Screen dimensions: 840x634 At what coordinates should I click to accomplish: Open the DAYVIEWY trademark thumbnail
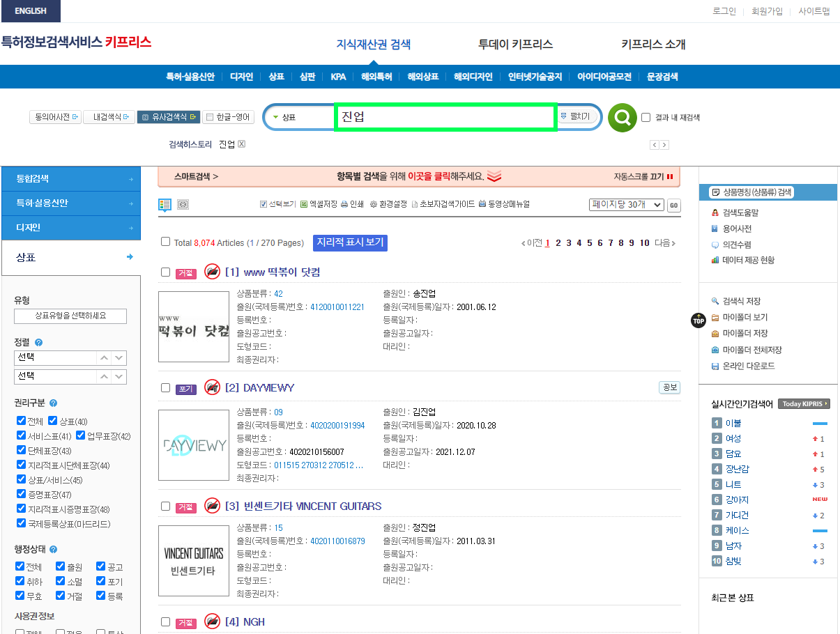pyautogui.click(x=194, y=445)
